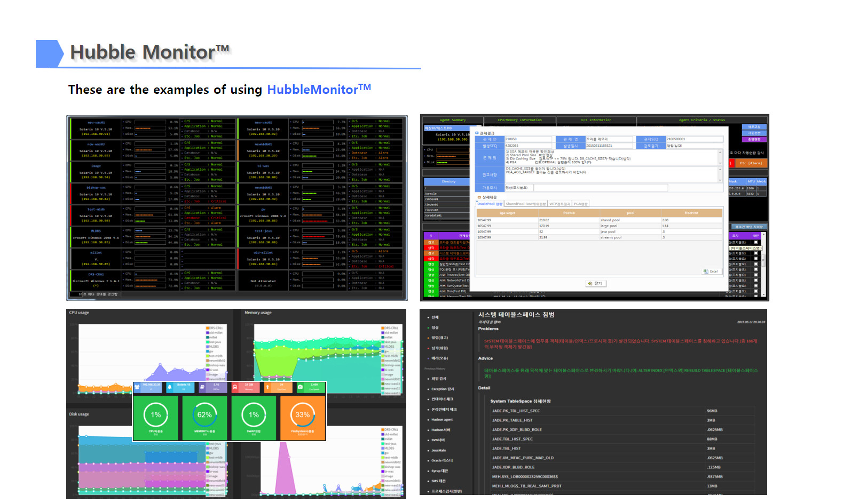Click the SWAP 1% gauge card
Image resolution: width=852 pixels, height=504 pixels.
tap(254, 418)
